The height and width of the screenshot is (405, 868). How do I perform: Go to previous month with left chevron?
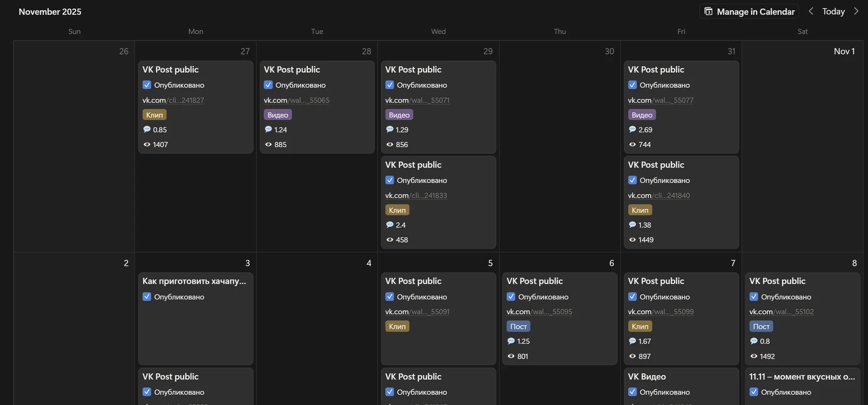pos(811,11)
